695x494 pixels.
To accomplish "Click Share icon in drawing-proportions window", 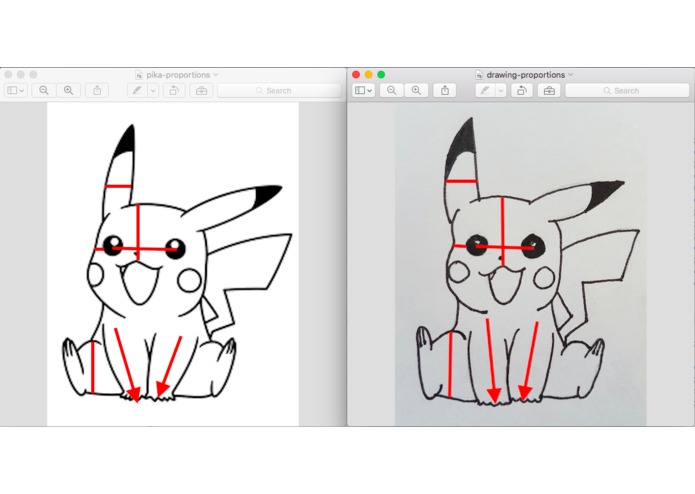I will pyautogui.click(x=445, y=90).
